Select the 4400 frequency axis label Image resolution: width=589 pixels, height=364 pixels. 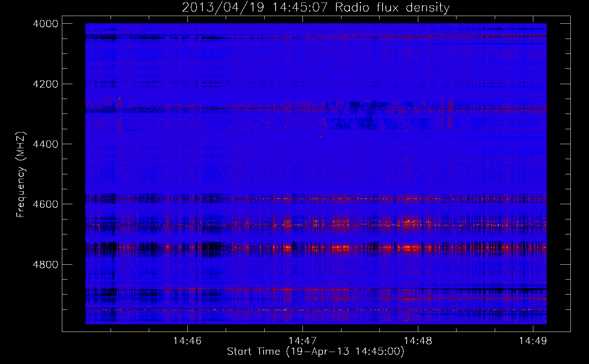[x=46, y=144]
